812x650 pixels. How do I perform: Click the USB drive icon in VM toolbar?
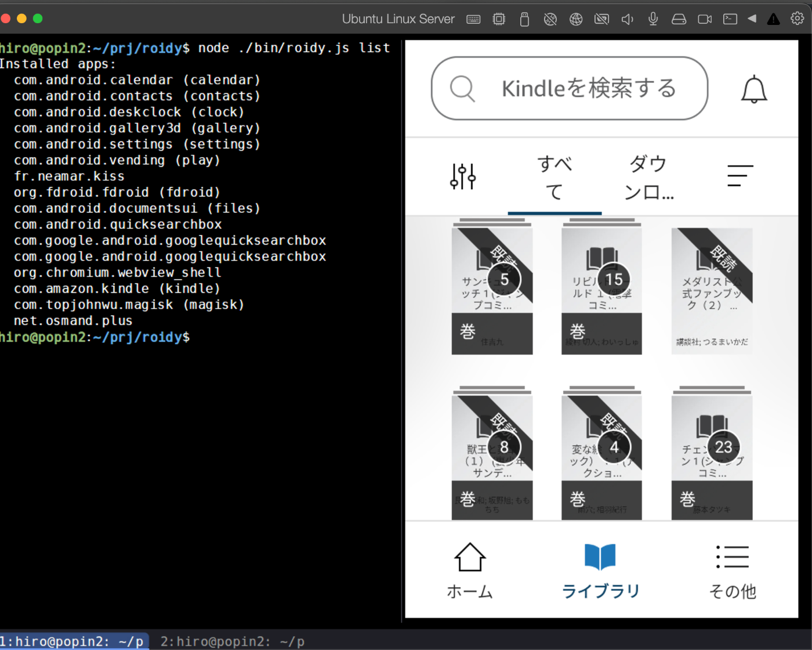tap(524, 19)
